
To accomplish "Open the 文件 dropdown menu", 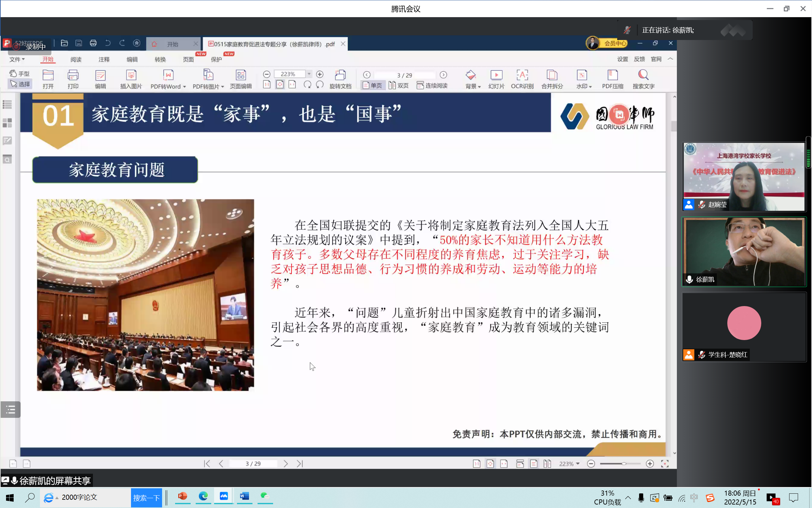I will point(17,59).
